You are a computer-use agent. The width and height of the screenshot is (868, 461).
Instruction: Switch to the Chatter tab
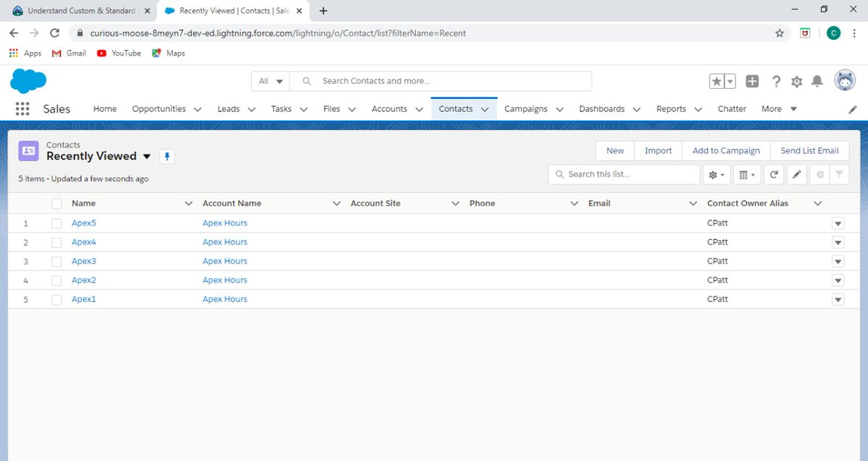click(x=732, y=109)
